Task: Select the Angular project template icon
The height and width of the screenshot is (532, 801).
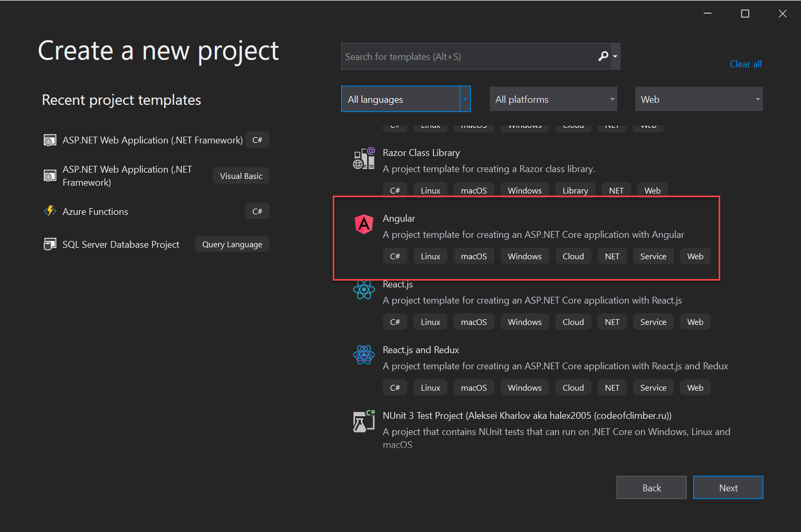Action: (363, 224)
